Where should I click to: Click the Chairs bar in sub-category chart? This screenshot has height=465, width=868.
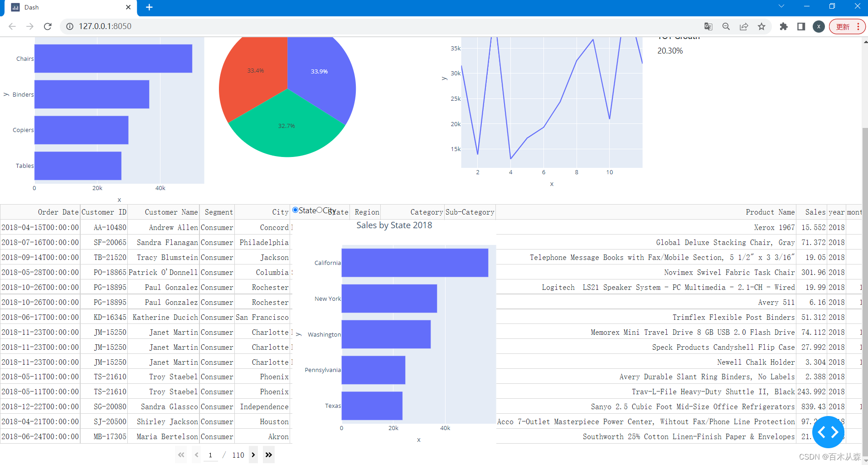(x=113, y=59)
